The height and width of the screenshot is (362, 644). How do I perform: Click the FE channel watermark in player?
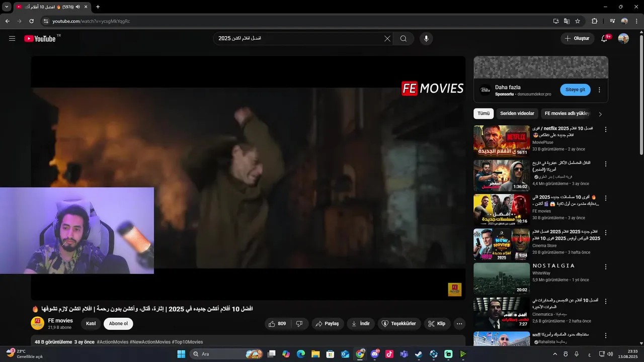pyautogui.click(x=455, y=290)
